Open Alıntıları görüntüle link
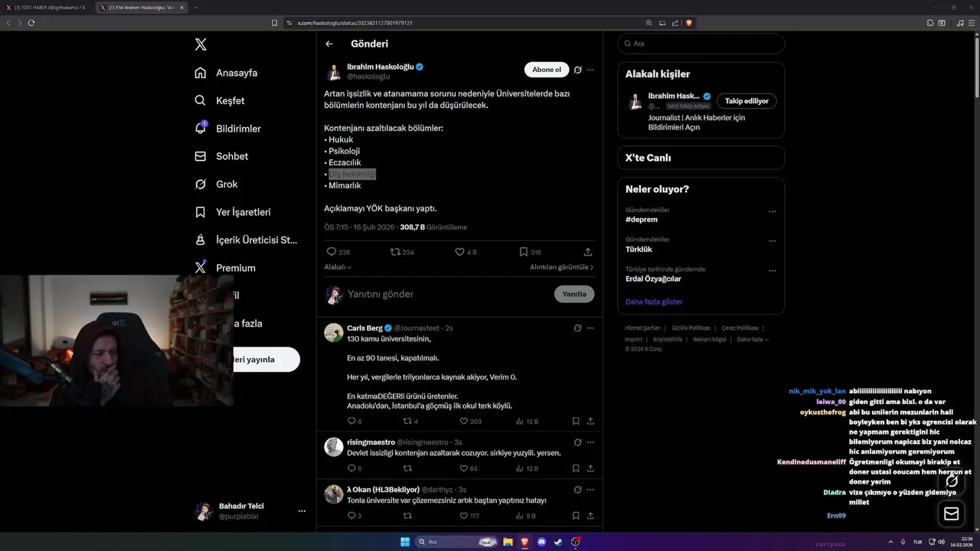The image size is (980, 551). (x=562, y=267)
